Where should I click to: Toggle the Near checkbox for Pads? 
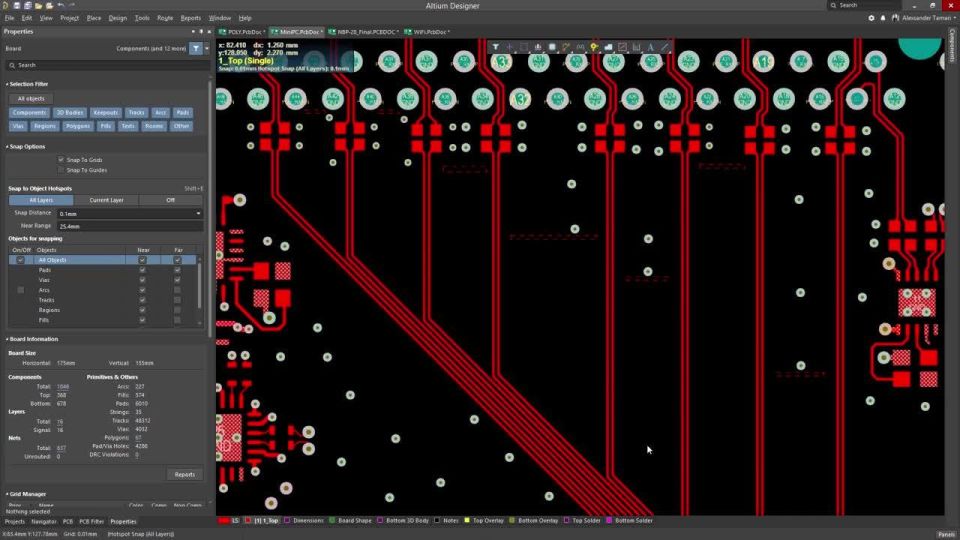click(143, 270)
